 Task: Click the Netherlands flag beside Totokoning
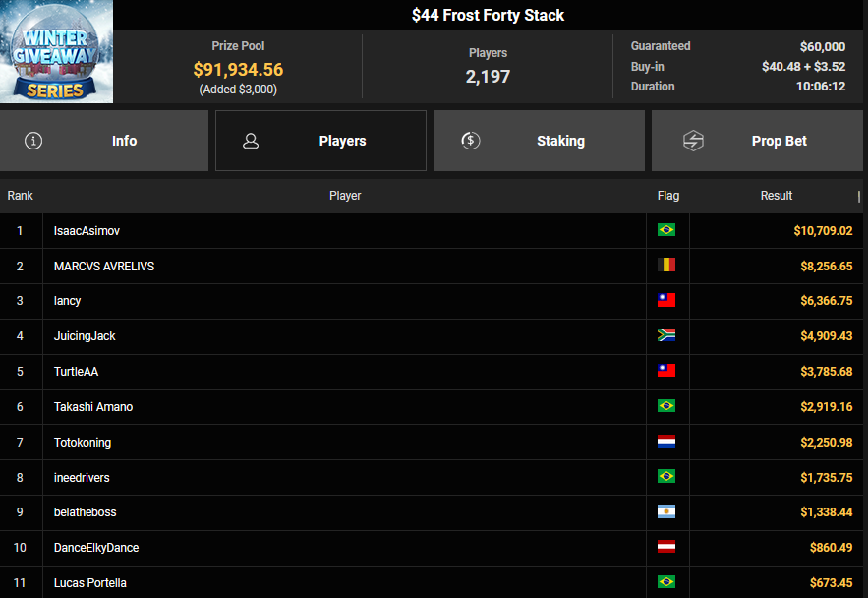(666, 443)
